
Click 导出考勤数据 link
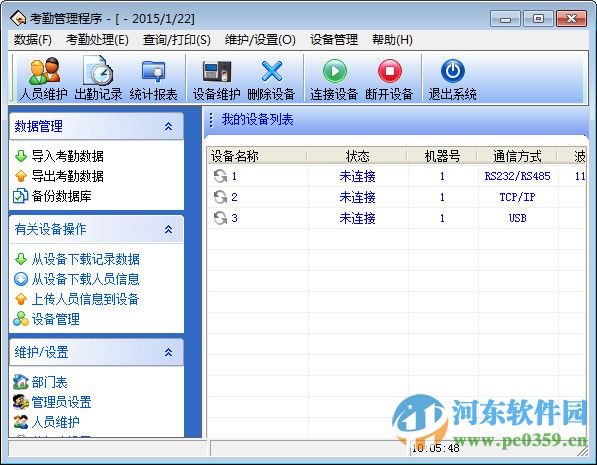click(x=67, y=176)
